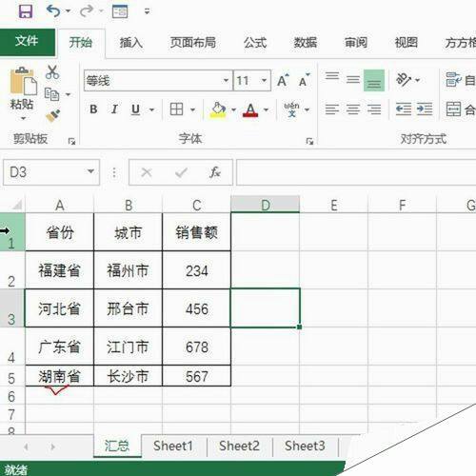Click the green 文件 button
The width and height of the screenshot is (476, 476).
pos(28,42)
